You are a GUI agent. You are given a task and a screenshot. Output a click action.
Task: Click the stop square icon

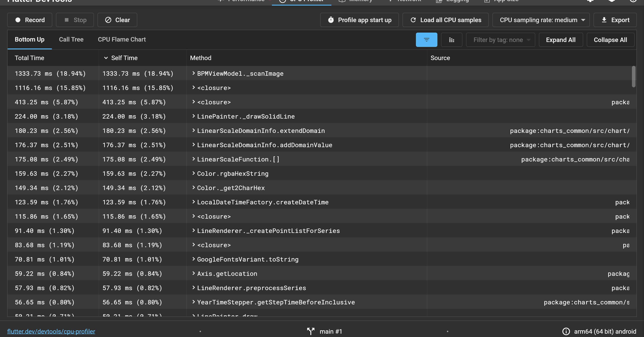point(66,20)
